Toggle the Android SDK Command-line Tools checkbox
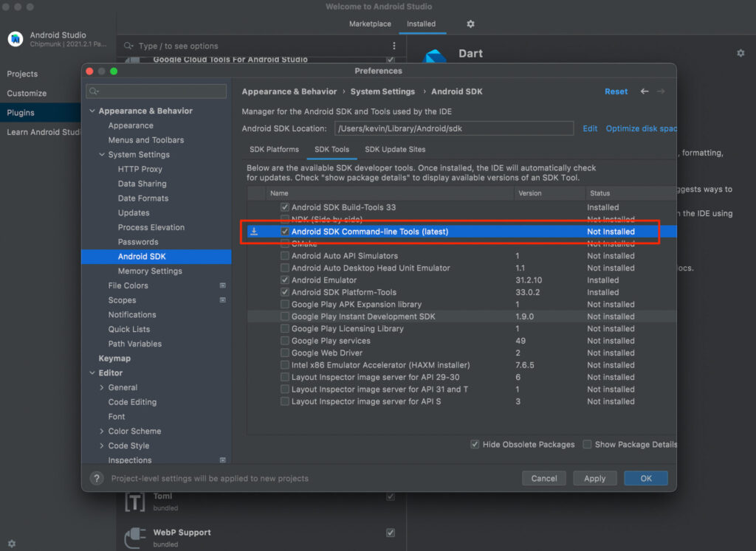756x551 pixels. pyautogui.click(x=285, y=232)
